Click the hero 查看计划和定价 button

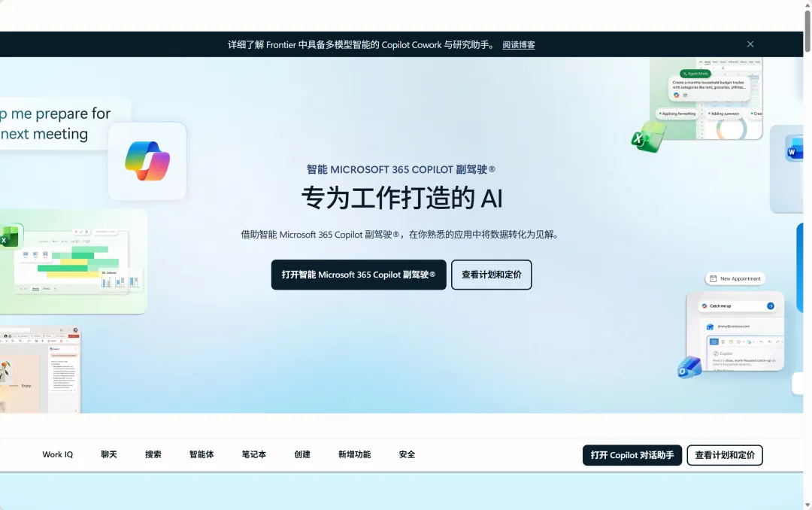click(x=492, y=275)
